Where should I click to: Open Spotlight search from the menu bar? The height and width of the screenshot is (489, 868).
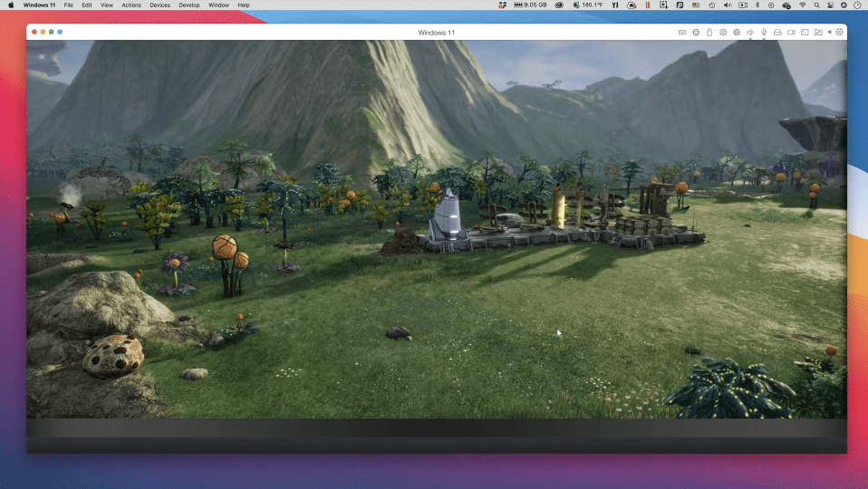[x=817, y=5]
